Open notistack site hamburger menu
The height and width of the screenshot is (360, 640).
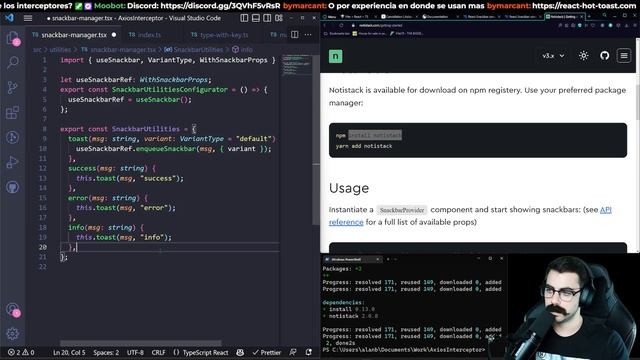pyautogui.click(x=624, y=56)
